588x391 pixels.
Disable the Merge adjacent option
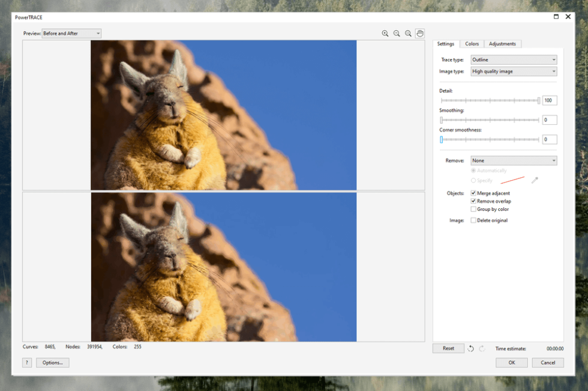click(473, 193)
